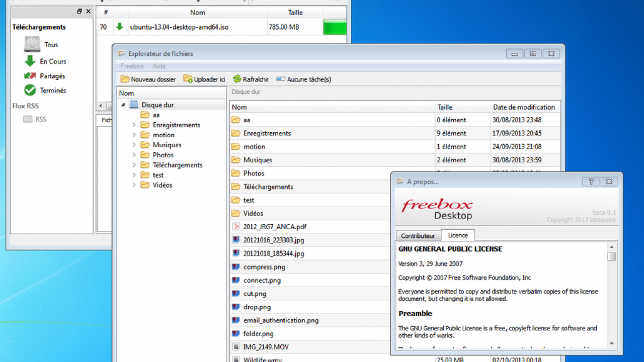
Task: Collapse the Disque dur tree node
Action: click(x=122, y=105)
